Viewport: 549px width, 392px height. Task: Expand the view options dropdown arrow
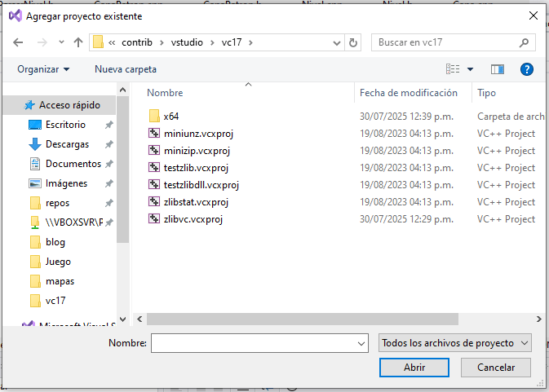[470, 69]
